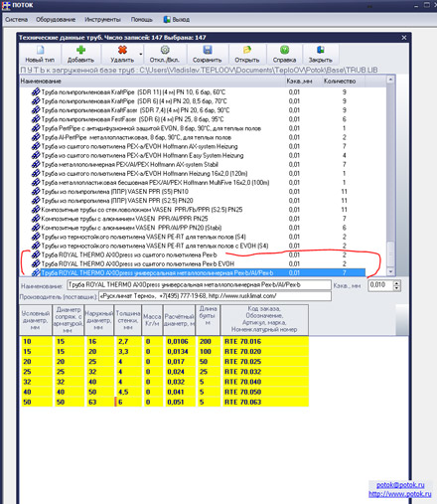Click the Выход menu item

(177, 20)
